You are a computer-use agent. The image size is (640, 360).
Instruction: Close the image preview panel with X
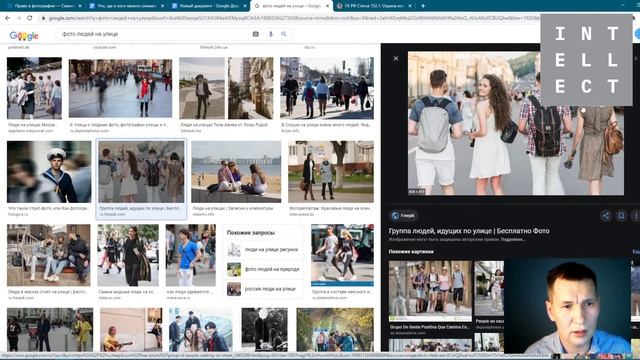point(396,58)
